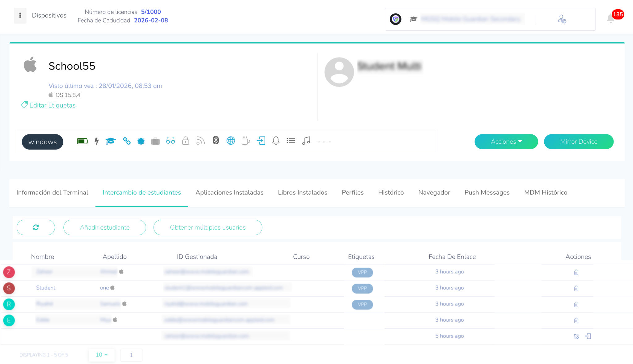Open the notifications bell with 135 badge
Image resolution: width=633 pixels, height=364 pixels.
click(611, 19)
